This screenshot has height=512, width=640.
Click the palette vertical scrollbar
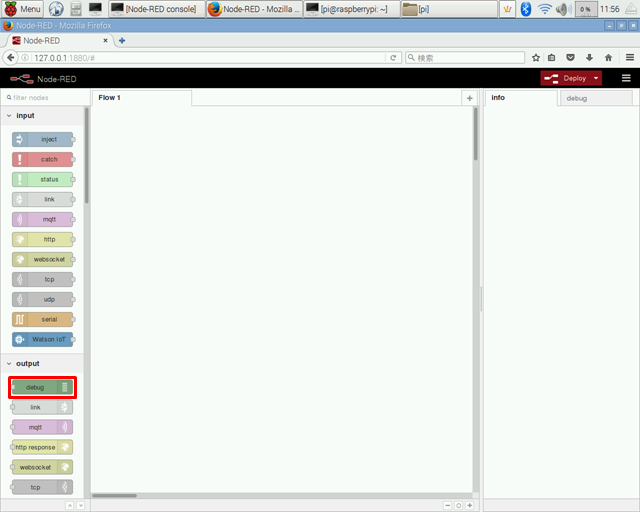tap(87, 155)
